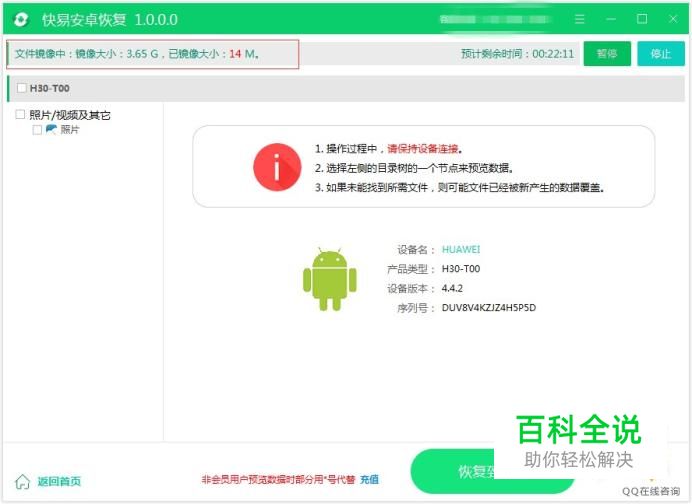Click the serial number DUV8V4KZJZ4H5P5D
The width and height of the screenshot is (692, 504).
click(x=489, y=308)
